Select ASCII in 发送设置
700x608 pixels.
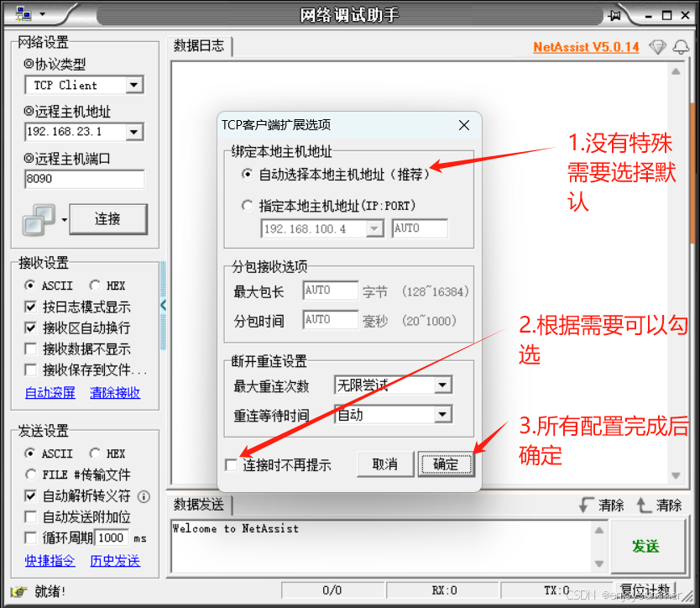(30, 453)
